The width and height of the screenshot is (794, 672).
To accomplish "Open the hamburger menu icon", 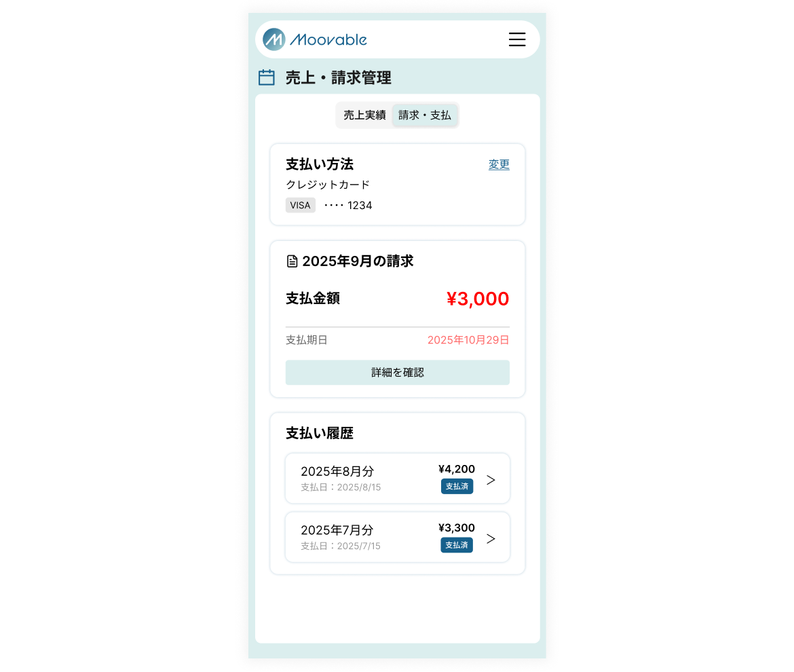I will click(x=517, y=39).
